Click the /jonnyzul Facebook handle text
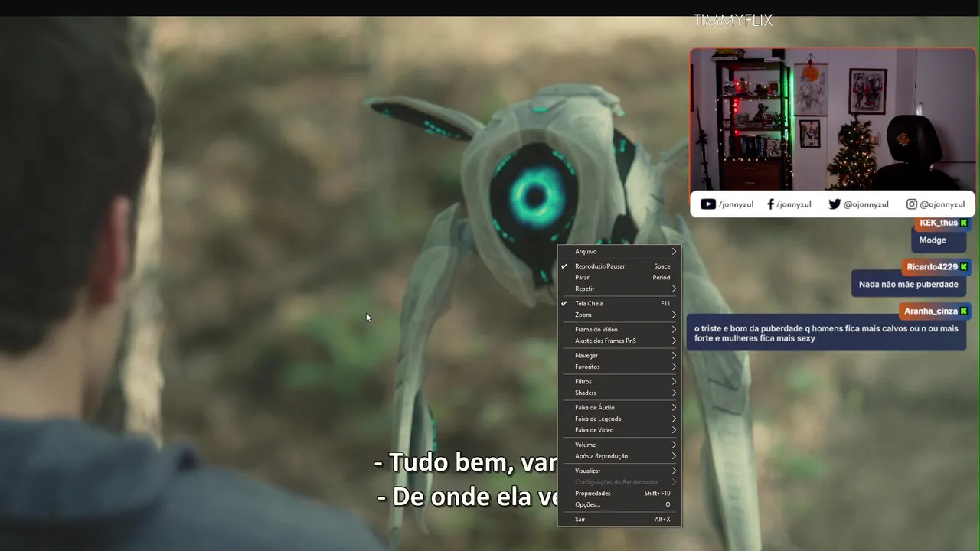This screenshot has width=980, height=551. (x=794, y=204)
